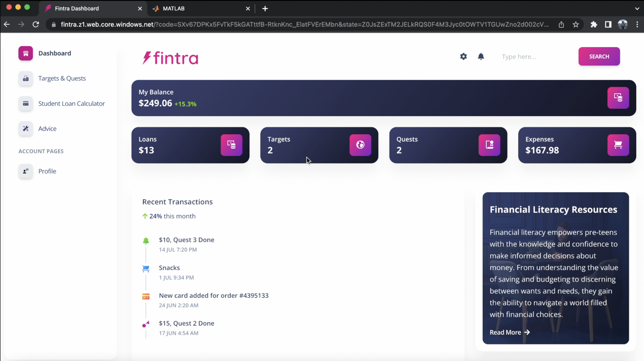Follow the Read More link
644x361 pixels.
point(509,332)
